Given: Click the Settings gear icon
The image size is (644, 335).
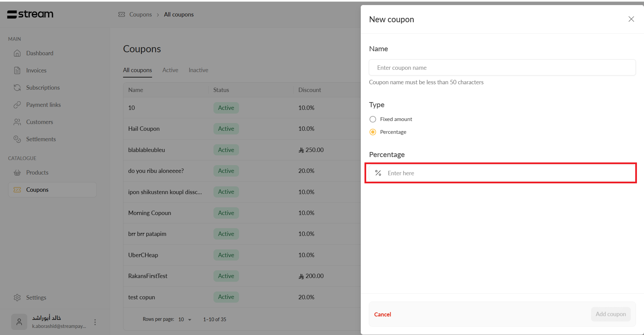Looking at the screenshot, I should point(17,298).
